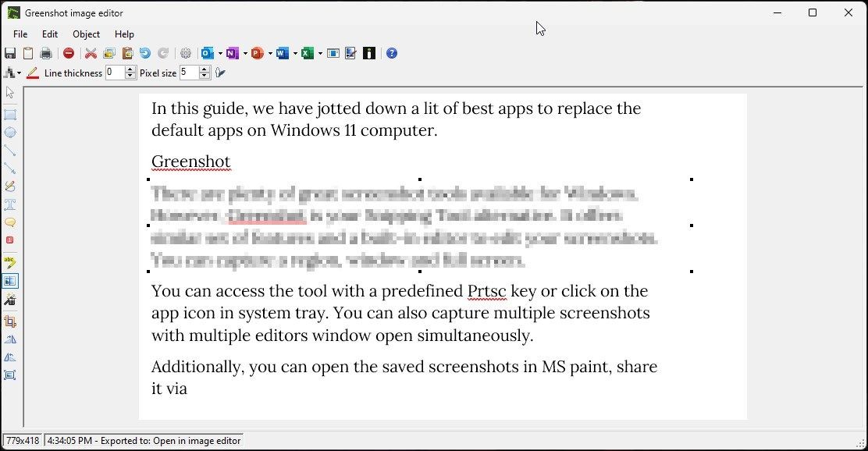Select the Draw line tool

pos(10,151)
